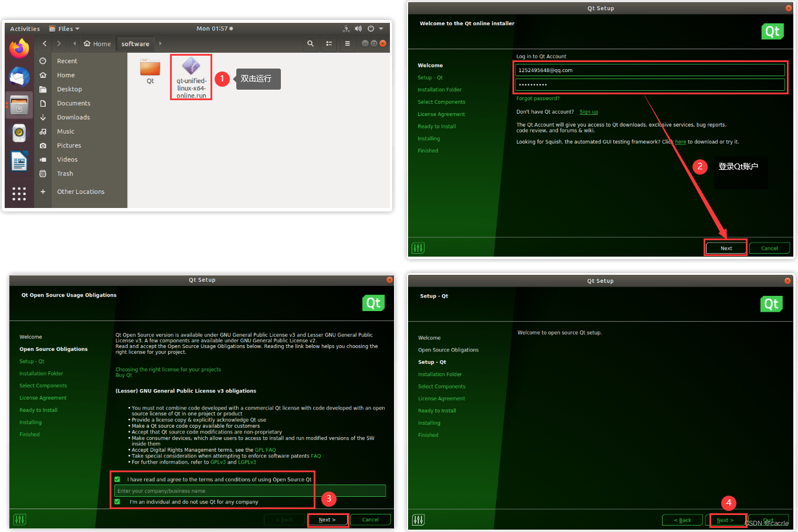This screenshot has height=532, width=798.
Task: Click the clock 'Mon 01:57' in top bar
Action: coord(213,28)
